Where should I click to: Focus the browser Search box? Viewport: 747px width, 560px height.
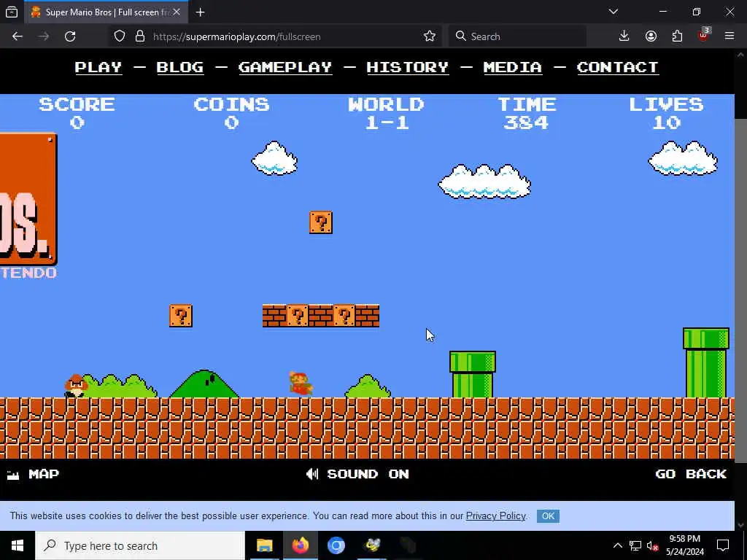point(517,36)
